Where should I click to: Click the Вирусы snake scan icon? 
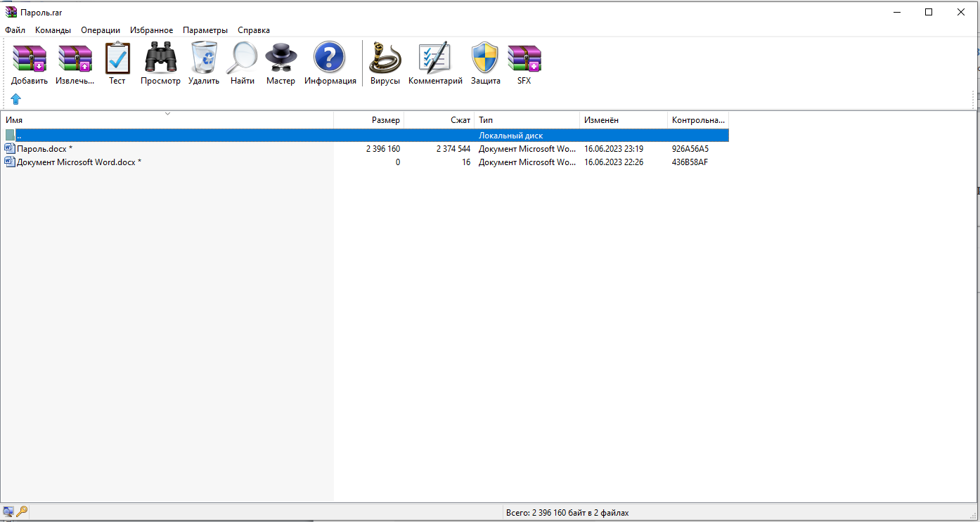click(385, 58)
